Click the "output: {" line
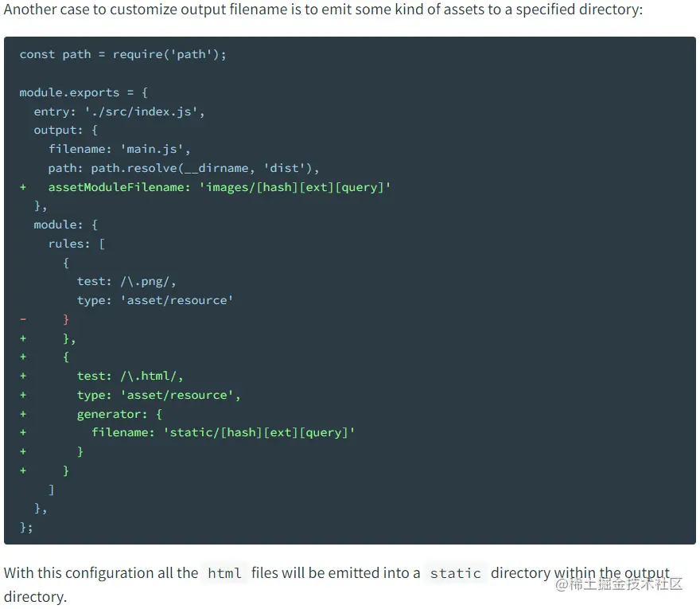This screenshot has width=700, height=609. 65,130
